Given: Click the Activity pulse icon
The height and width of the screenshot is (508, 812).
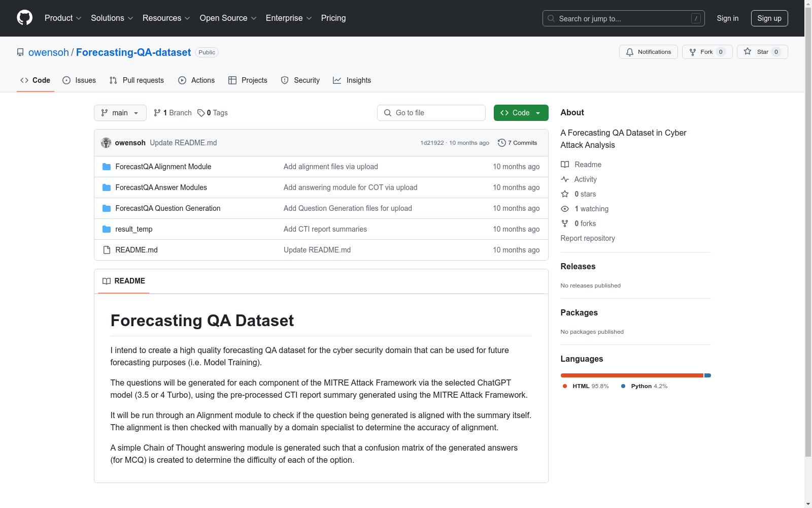Looking at the screenshot, I should click(x=565, y=179).
